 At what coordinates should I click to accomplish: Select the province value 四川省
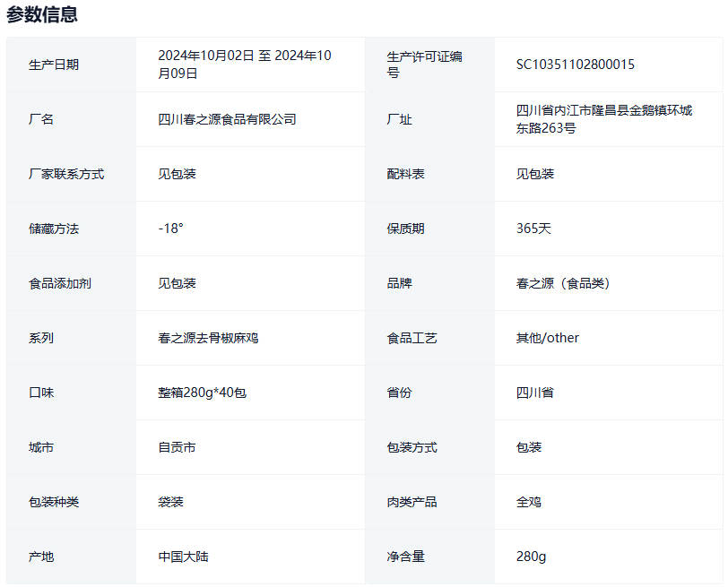click(534, 393)
